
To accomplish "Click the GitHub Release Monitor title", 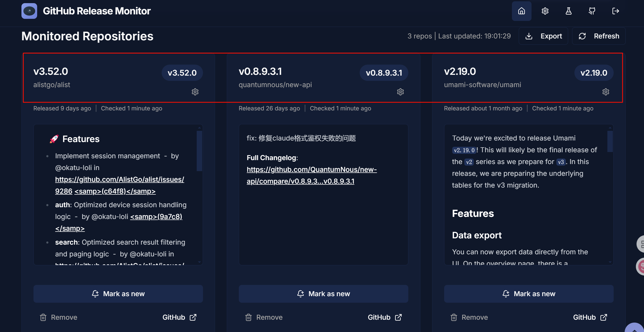I will point(97,11).
